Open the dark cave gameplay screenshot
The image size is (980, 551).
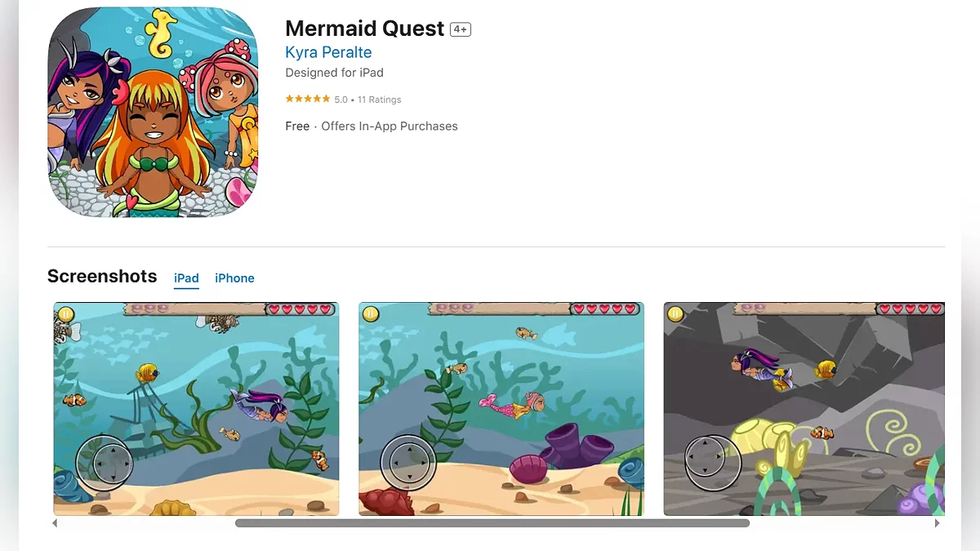[804, 409]
